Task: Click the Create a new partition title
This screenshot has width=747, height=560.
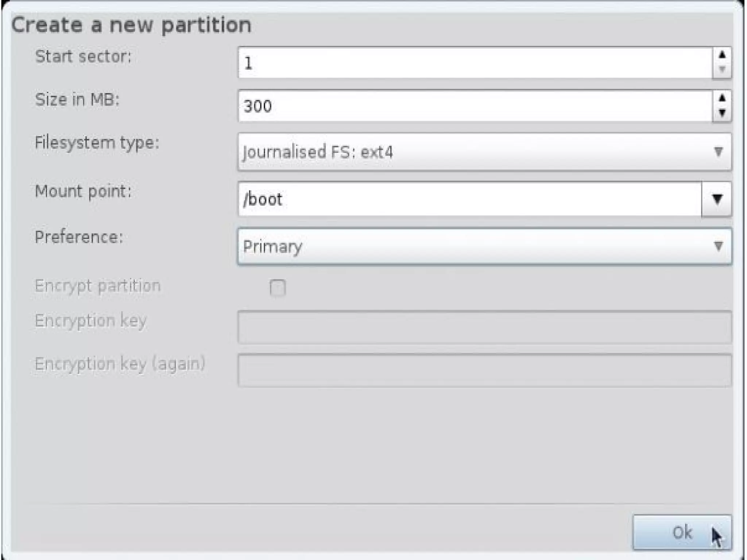Action: (x=131, y=25)
